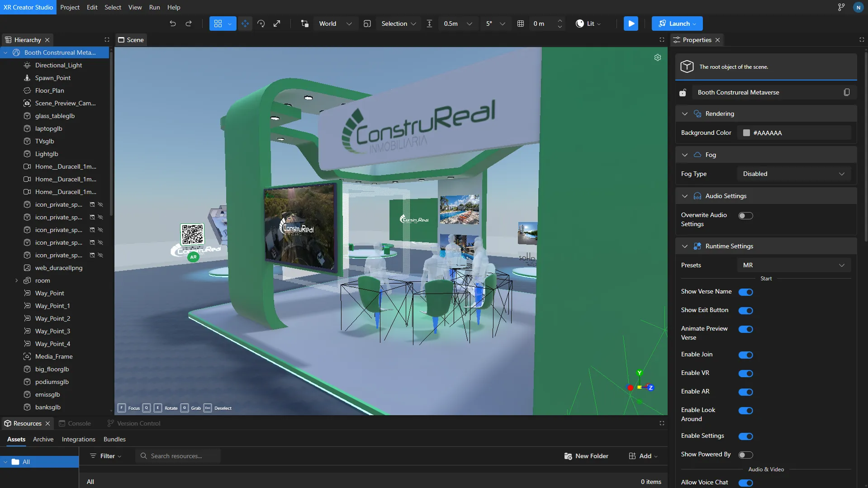Click the Add button in Resources
Image resolution: width=868 pixels, height=488 pixels.
tap(643, 456)
